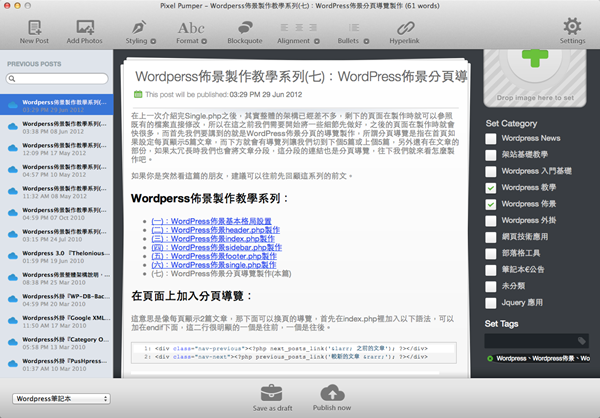Click the New Post icon

[34, 28]
